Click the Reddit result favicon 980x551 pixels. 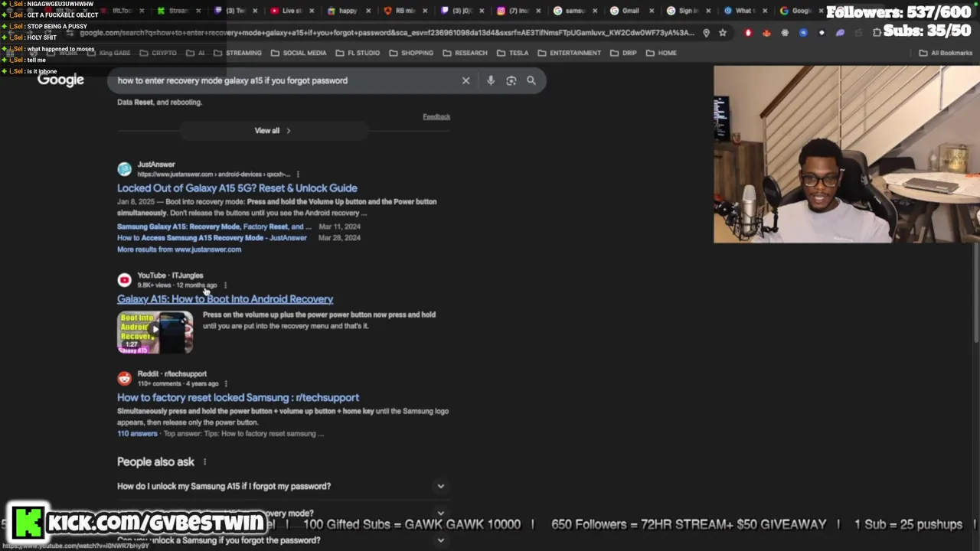point(124,379)
